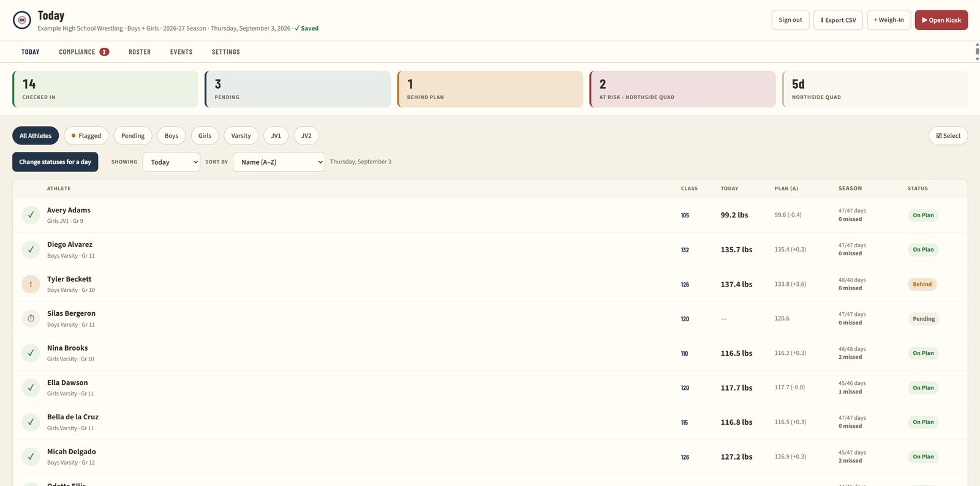
Task: Export data with Export CSV button
Action: (x=838, y=20)
